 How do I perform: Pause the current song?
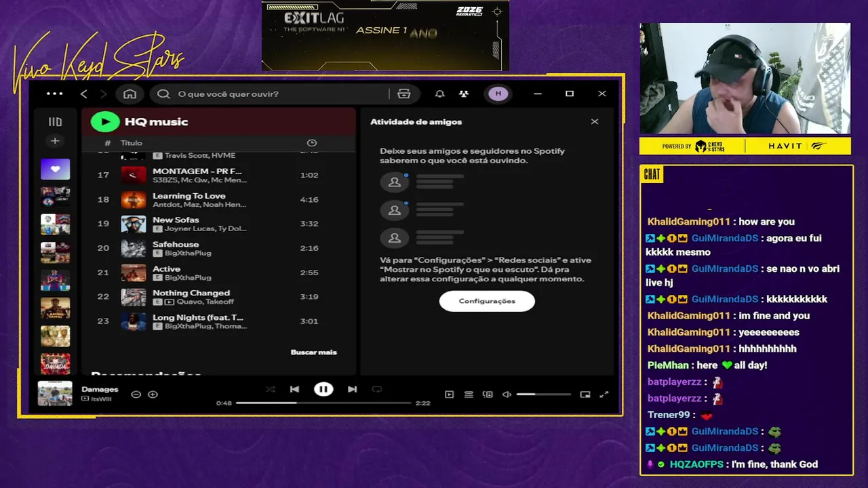pos(323,389)
